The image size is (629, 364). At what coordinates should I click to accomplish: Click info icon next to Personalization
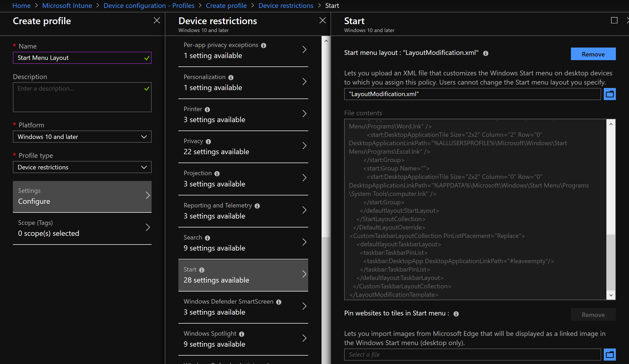[x=231, y=77]
